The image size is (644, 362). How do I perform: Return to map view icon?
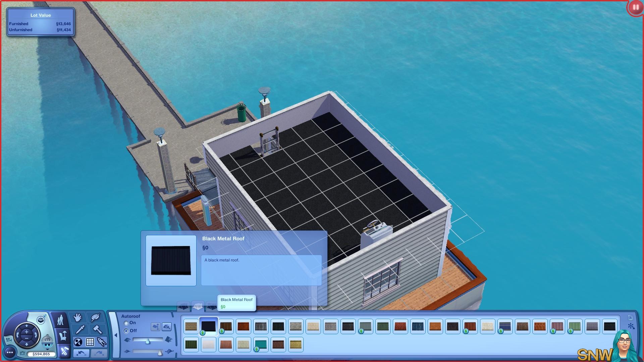pos(41,320)
